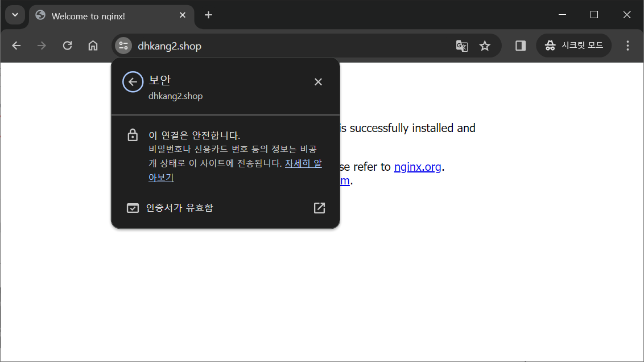
Task: Go back from the 보안 security panel
Action: point(133,82)
